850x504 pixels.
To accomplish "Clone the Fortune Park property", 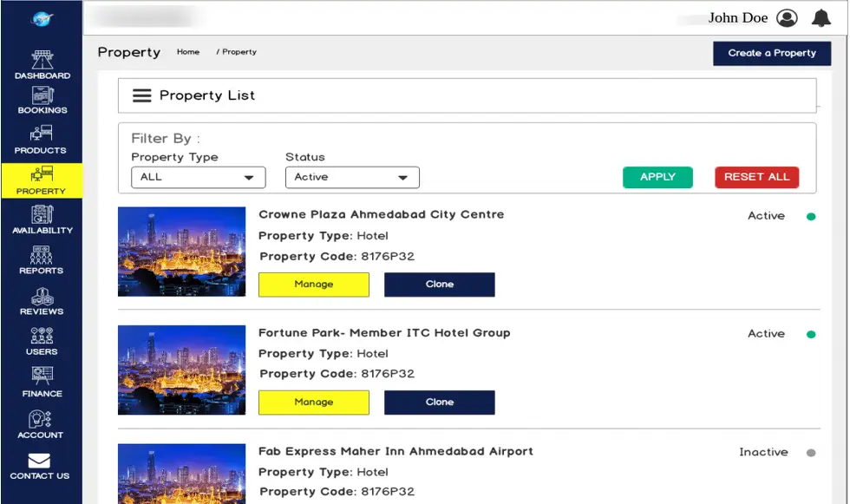I will pyautogui.click(x=440, y=403).
